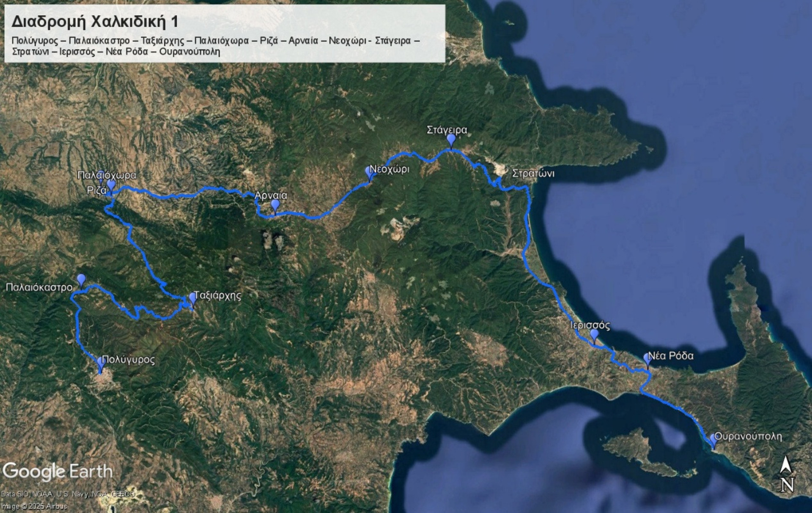
Task: Click the Διαδρομή Χαλκιδική 1 title
Action: coord(95,22)
